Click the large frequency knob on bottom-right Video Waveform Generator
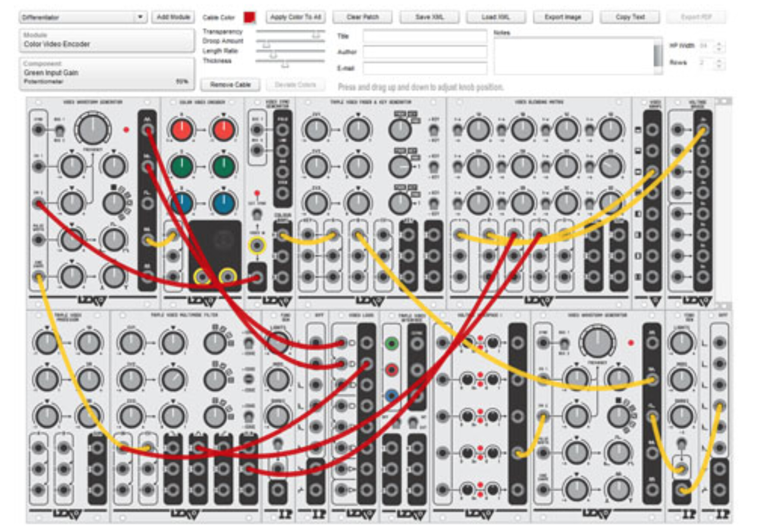 click(x=597, y=342)
